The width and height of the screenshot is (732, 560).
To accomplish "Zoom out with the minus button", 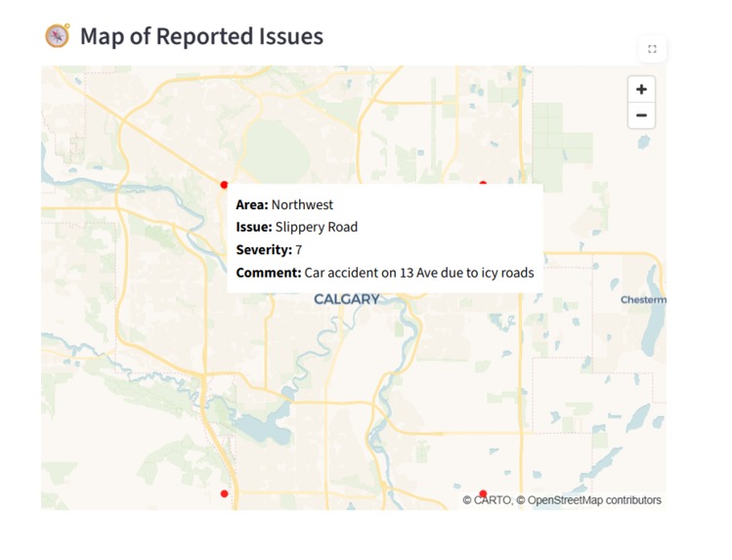I will (641, 115).
